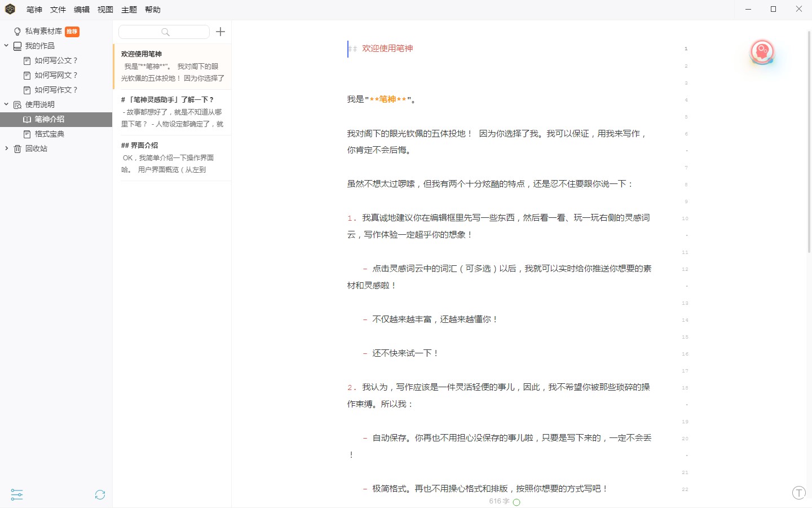Click the plus icon to add new note

tap(220, 32)
